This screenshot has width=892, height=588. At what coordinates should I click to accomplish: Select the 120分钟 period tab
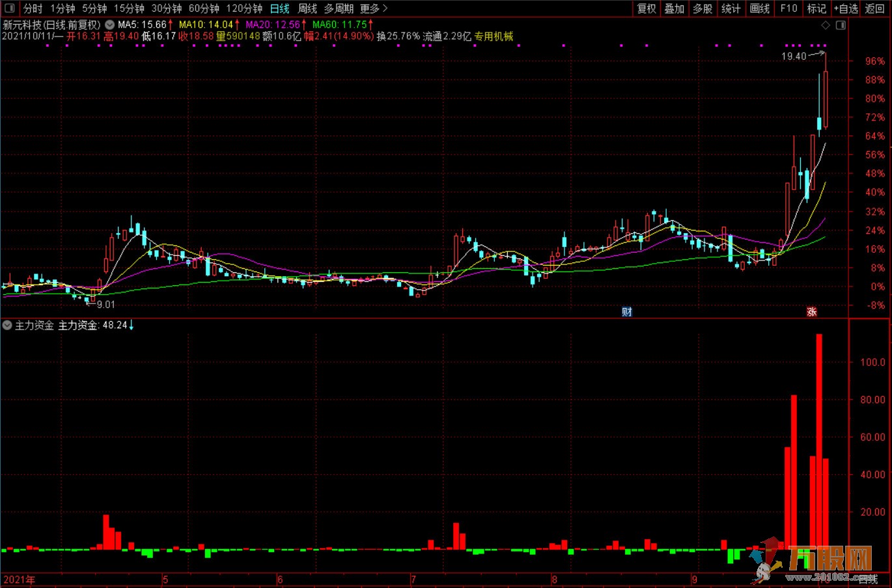pos(244,8)
